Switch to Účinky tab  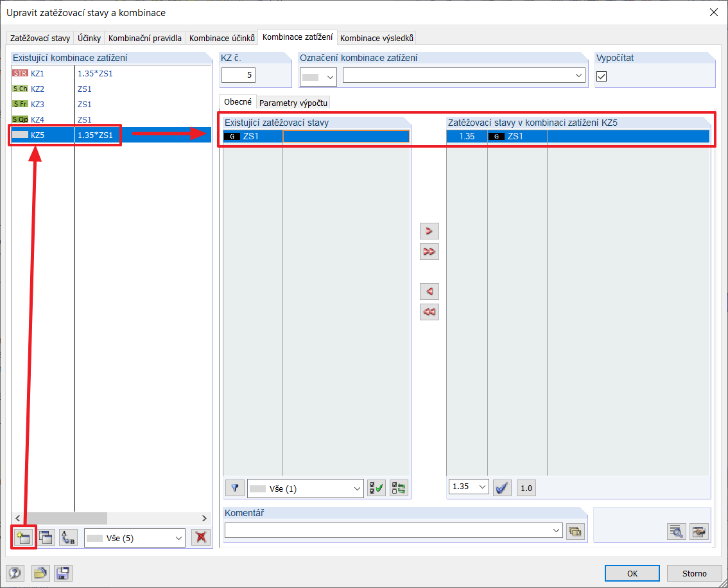coord(89,38)
